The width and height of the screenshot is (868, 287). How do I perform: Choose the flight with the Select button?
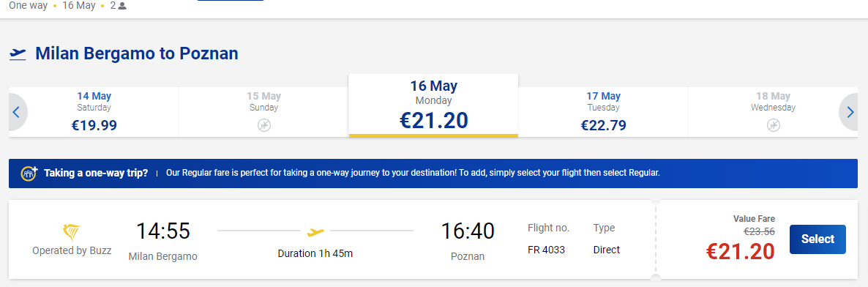(x=818, y=239)
